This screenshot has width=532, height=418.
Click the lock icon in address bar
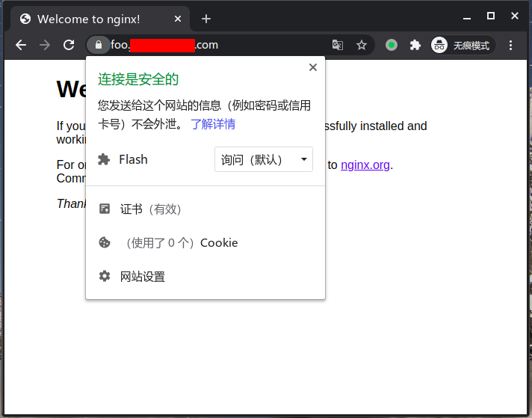99,45
